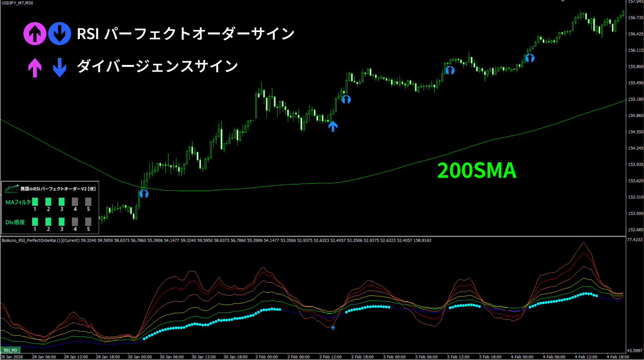Click the USDJPY_MT,M30 chart title
Viewport: 644px width, 360px height.
click(x=17, y=3)
